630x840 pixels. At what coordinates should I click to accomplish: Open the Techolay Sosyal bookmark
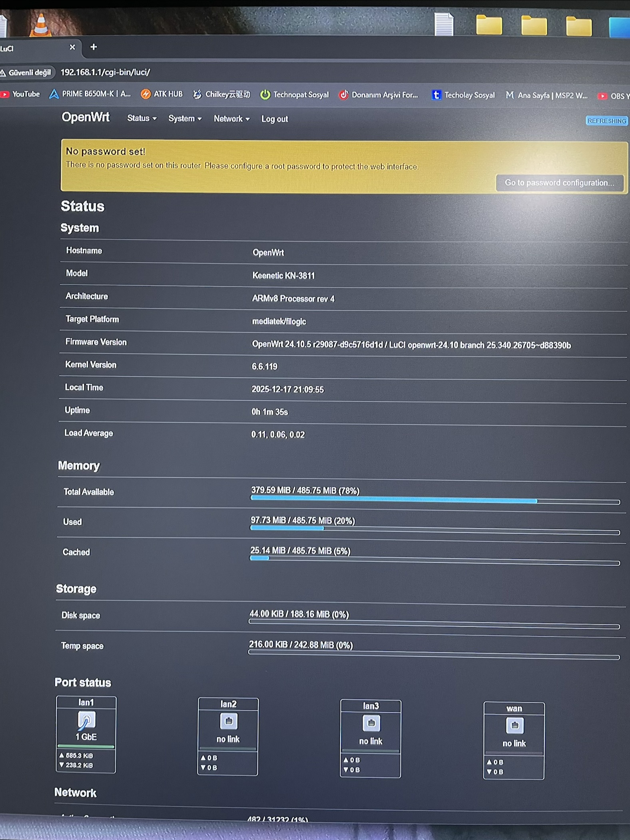pyautogui.click(x=463, y=95)
